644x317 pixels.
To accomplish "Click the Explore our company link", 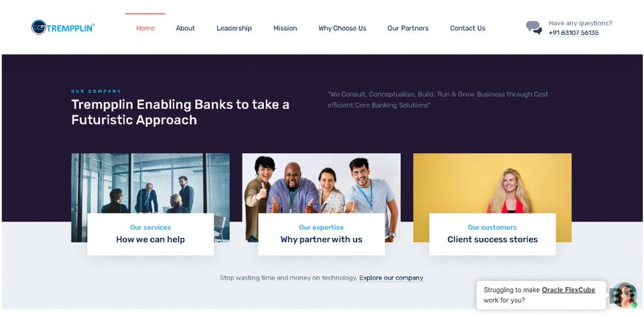I will [391, 278].
